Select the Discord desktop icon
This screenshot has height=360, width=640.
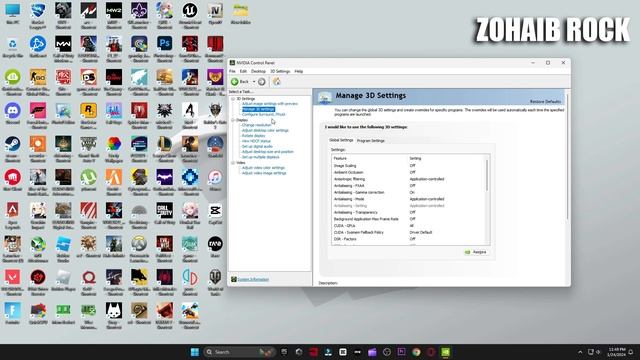(13, 113)
